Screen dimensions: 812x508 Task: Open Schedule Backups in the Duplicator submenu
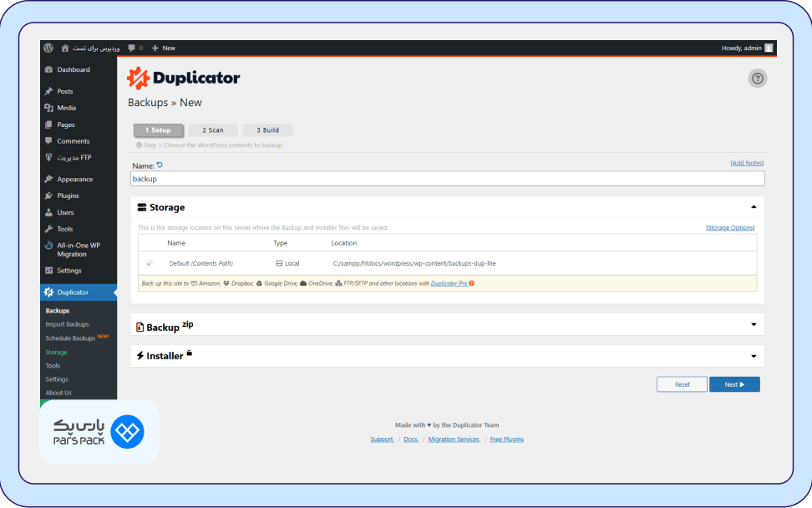click(72, 338)
